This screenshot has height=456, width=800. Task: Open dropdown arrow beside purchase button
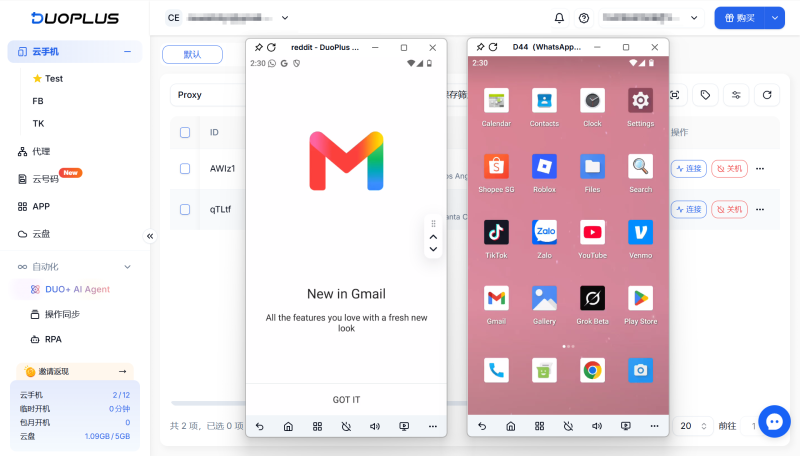click(774, 18)
